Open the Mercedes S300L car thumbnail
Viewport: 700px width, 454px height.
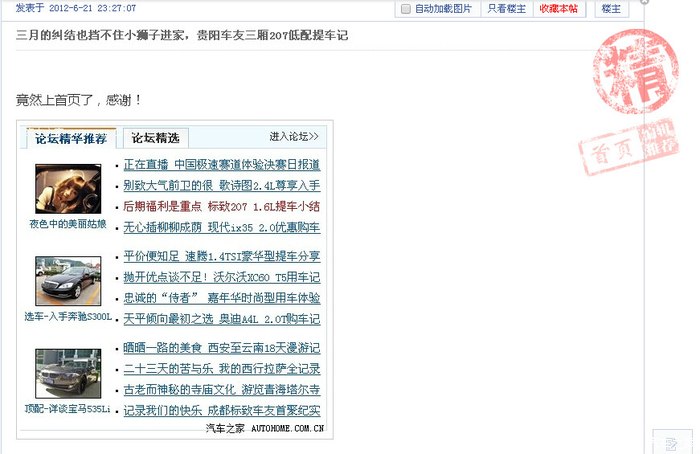point(68,281)
